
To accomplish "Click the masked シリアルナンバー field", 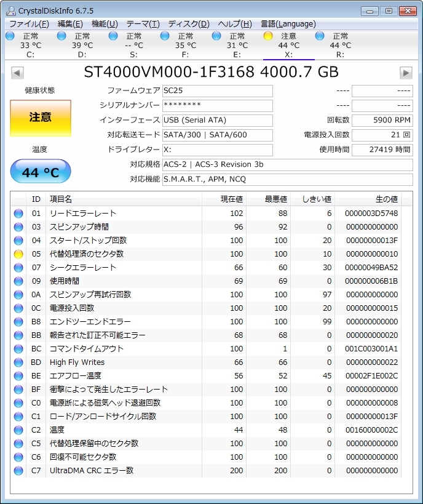I will 218,105.
